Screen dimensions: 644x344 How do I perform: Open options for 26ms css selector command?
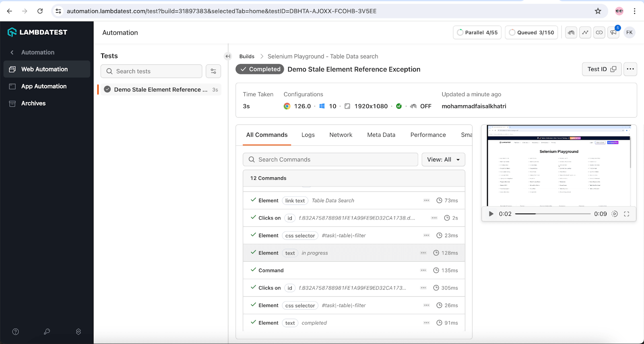pos(426,305)
